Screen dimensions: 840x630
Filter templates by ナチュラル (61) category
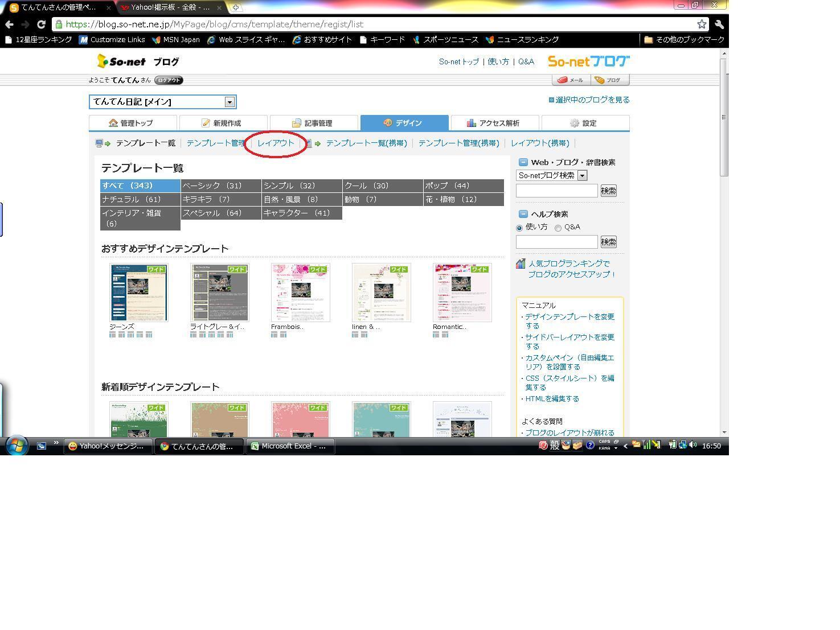click(x=140, y=199)
